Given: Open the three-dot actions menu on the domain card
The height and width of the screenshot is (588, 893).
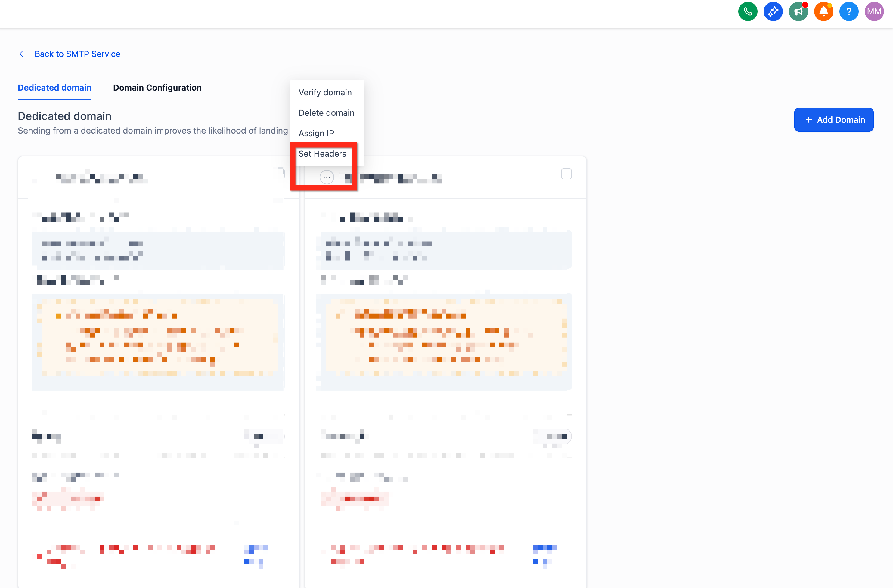Looking at the screenshot, I should 327,177.
